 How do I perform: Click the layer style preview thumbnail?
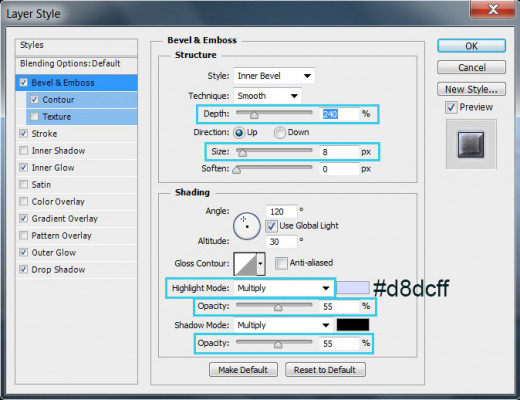(x=471, y=144)
